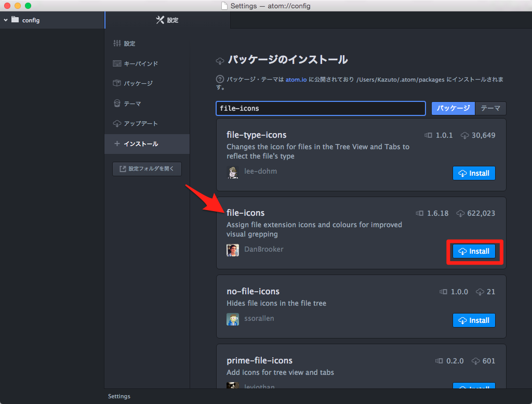Open the キーバインド sidebar section

[x=147, y=63]
